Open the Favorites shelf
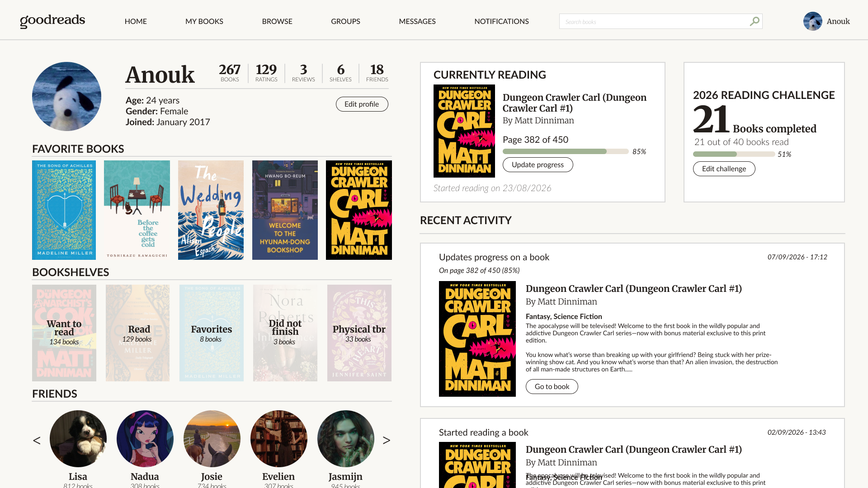Screen dimensions: 868x488 [212, 333]
